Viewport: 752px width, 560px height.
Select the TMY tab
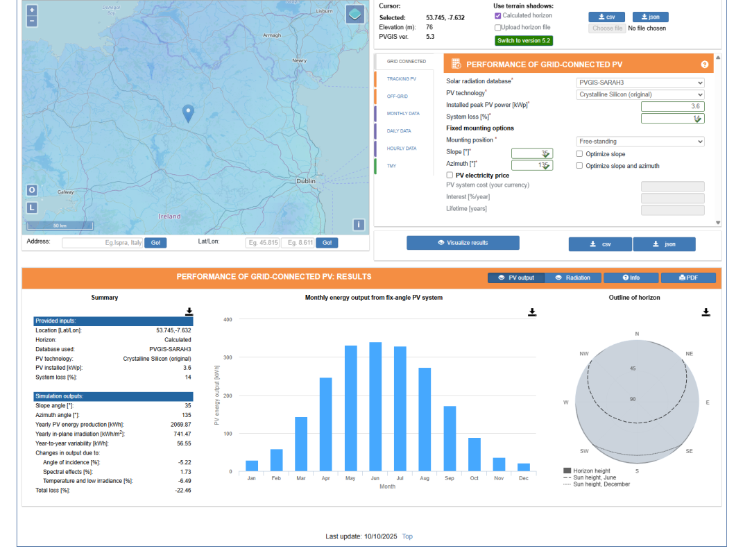coord(392,166)
